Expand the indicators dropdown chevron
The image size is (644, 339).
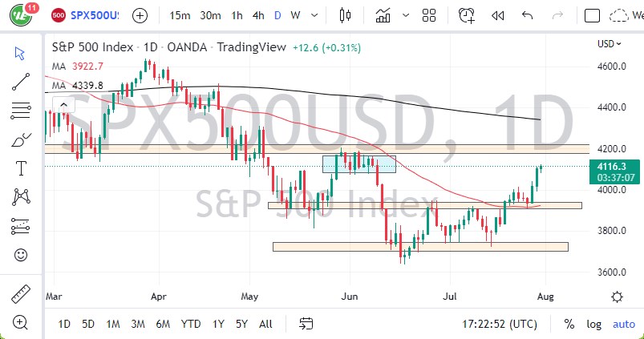(x=404, y=15)
